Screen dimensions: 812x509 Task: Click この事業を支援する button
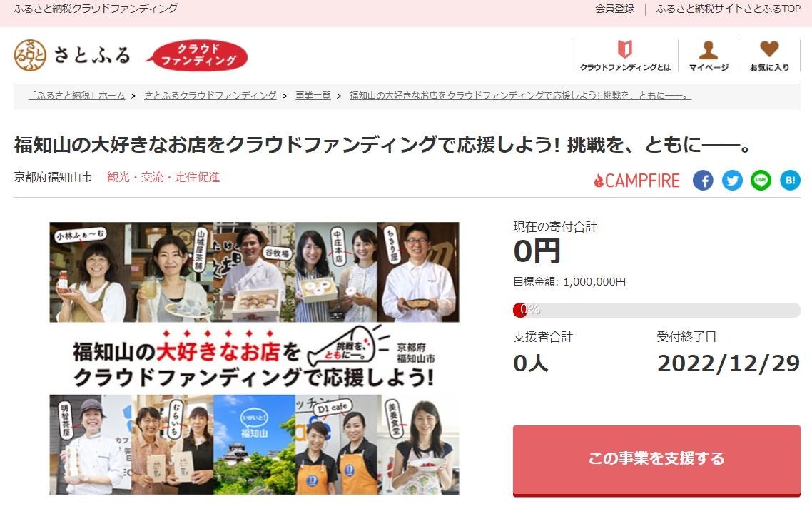point(656,460)
